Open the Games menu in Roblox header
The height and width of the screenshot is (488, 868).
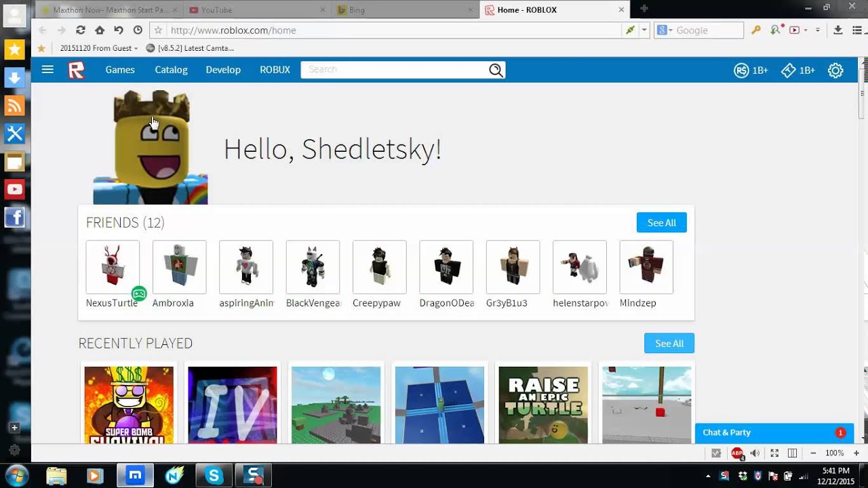[x=120, y=70]
